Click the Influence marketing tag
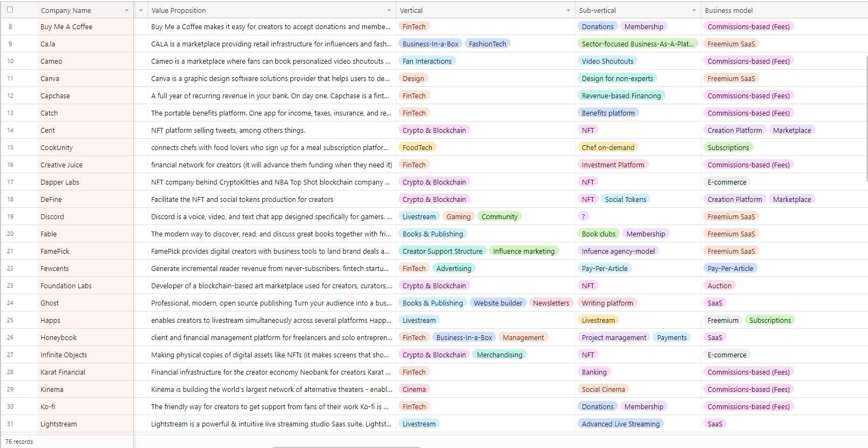This screenshot has width=868, height=448. (524, 251)
